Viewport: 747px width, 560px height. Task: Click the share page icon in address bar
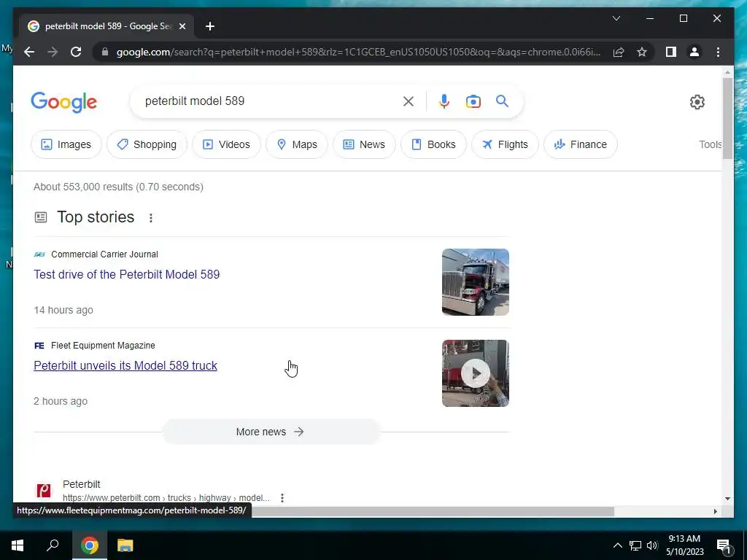(619, 52)
